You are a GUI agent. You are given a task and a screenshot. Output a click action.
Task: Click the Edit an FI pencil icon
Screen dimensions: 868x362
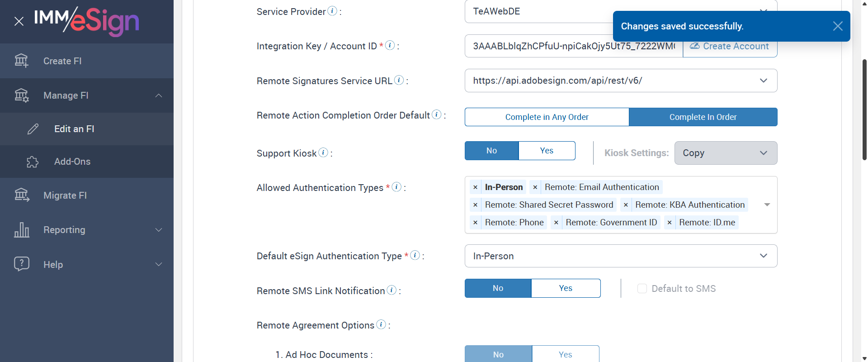pos(33,129)
